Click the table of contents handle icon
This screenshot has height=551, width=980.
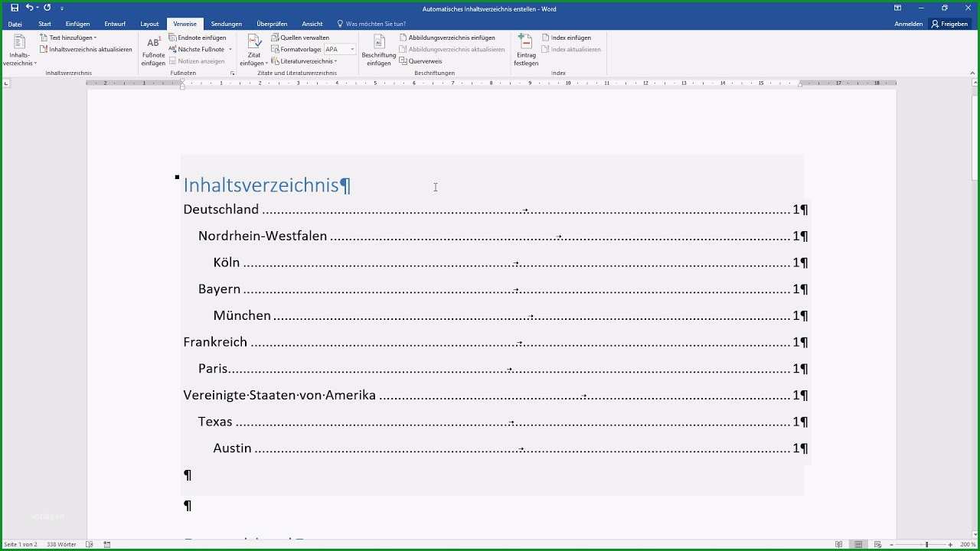tap(177, 177)
